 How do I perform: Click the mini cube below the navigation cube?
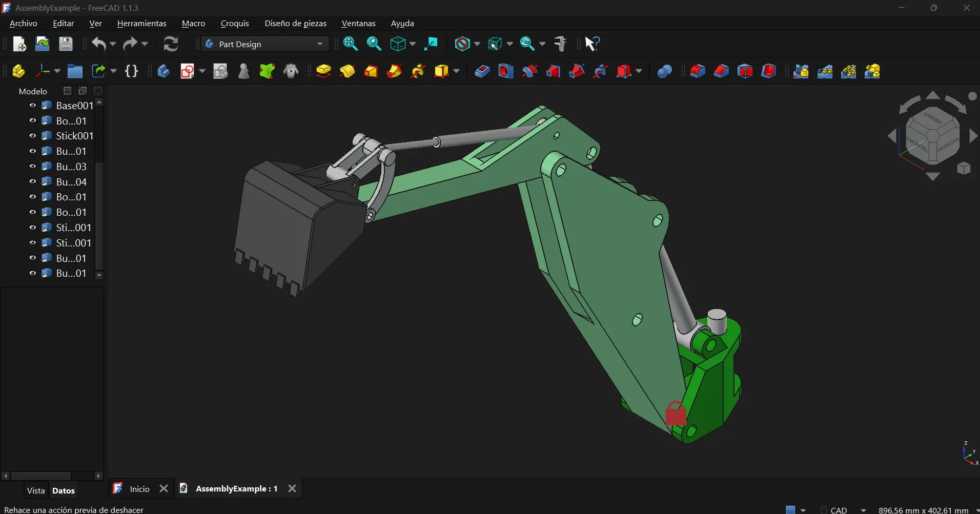pyautogui.click(x=964, y=168)
